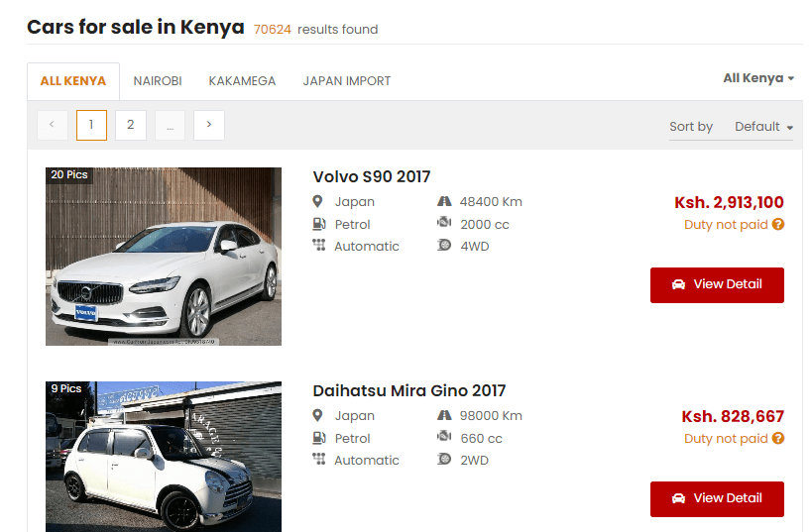
Task: Click drivetrain wheel icon beside 4WD
Action: click(444, 245)
